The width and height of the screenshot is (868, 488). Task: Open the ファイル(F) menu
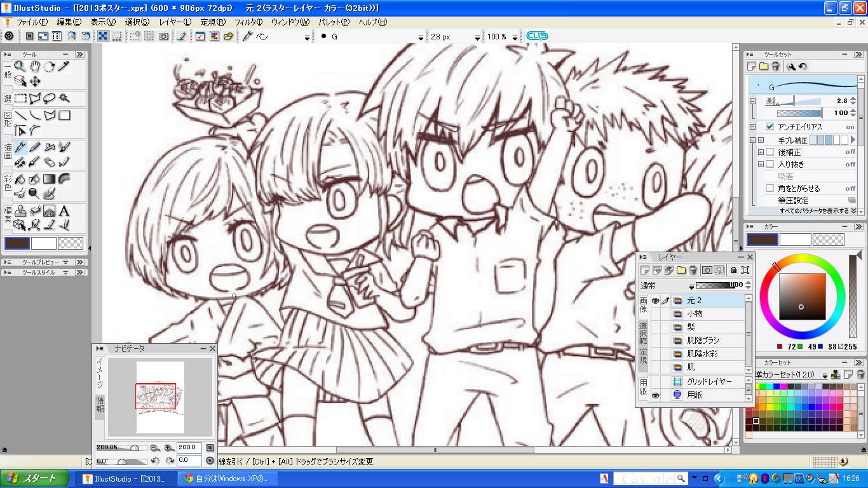tap(32, 22)
